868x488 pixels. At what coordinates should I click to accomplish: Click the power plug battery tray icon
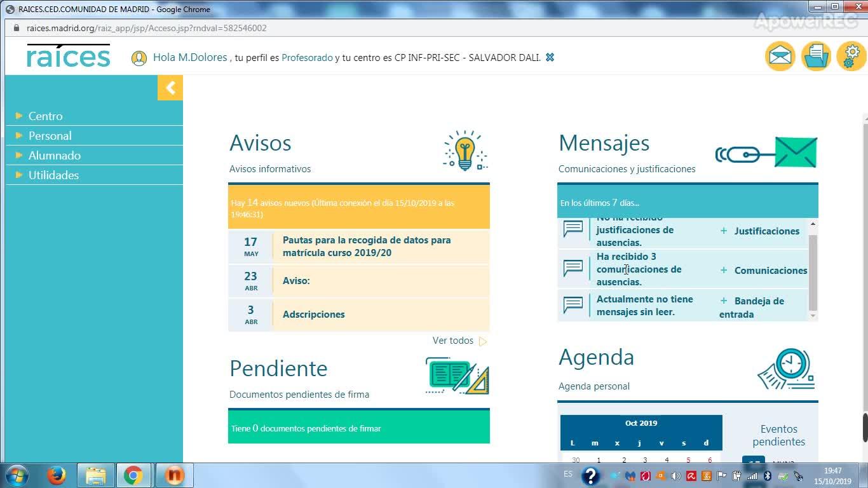tap(737, 476)
